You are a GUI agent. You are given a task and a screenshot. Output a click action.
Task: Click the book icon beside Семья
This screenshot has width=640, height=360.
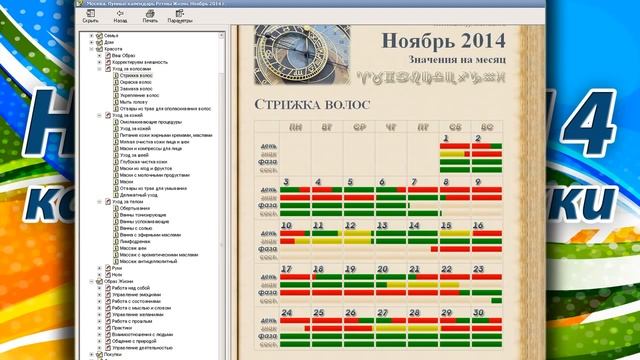tap(99, 36)
